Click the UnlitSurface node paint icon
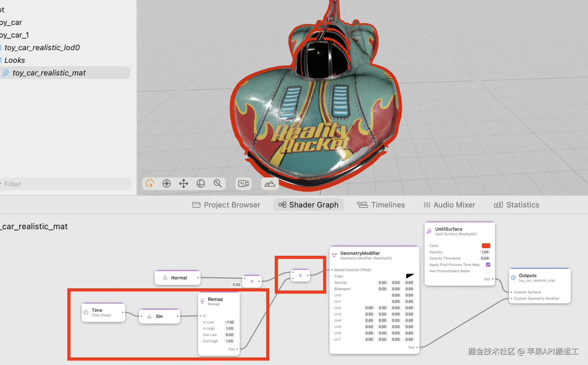 pyautogui.click(x=429, y=231)
